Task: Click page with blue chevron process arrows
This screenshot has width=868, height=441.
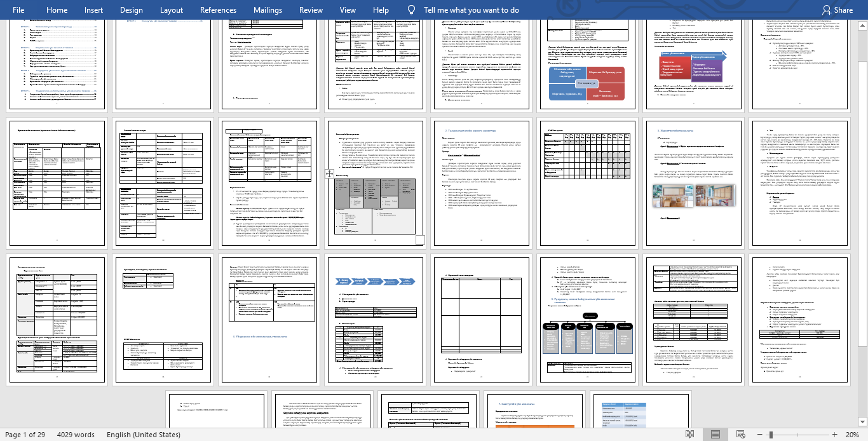Action: pyautogui.click(x=375, y=320)
